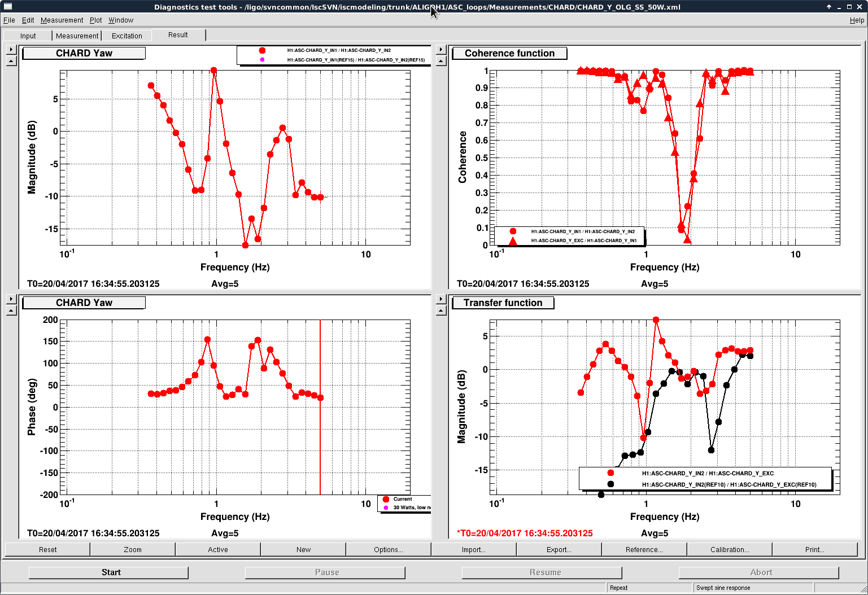Open the Calibration... dialog
This screenshot has width=868, height=595.
[730, 549]
